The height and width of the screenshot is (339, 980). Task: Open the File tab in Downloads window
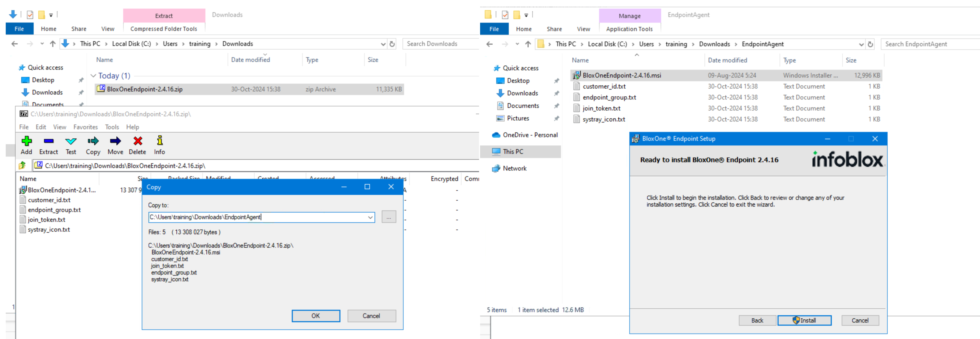pyautogui.click(x=19, y=29)
